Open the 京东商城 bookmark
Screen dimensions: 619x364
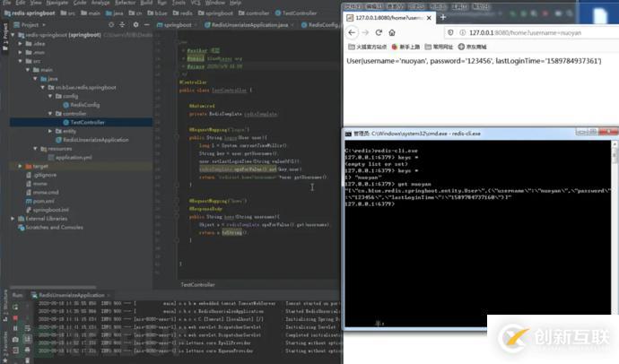[x=470, y=47]
